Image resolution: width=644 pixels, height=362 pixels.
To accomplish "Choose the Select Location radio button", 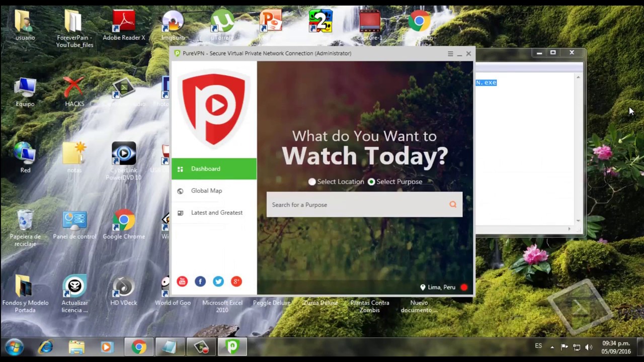I will [x=312, y=182].
